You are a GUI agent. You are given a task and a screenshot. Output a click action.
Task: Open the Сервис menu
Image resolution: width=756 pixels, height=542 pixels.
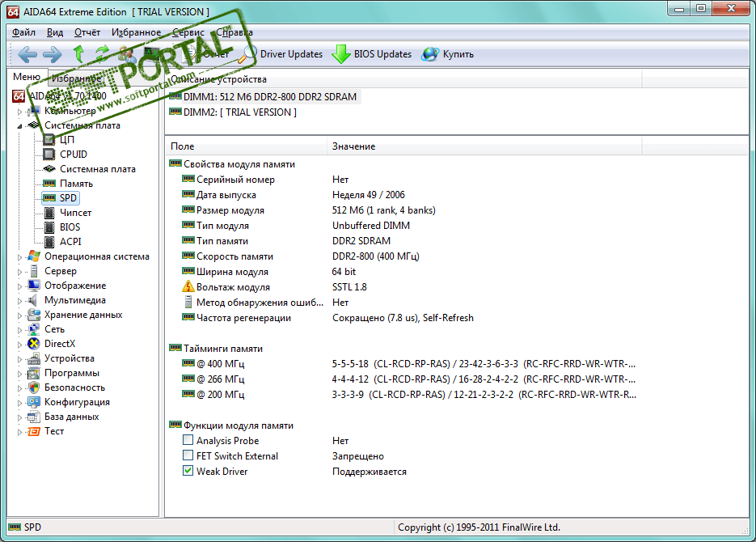[x=188, y=32]
